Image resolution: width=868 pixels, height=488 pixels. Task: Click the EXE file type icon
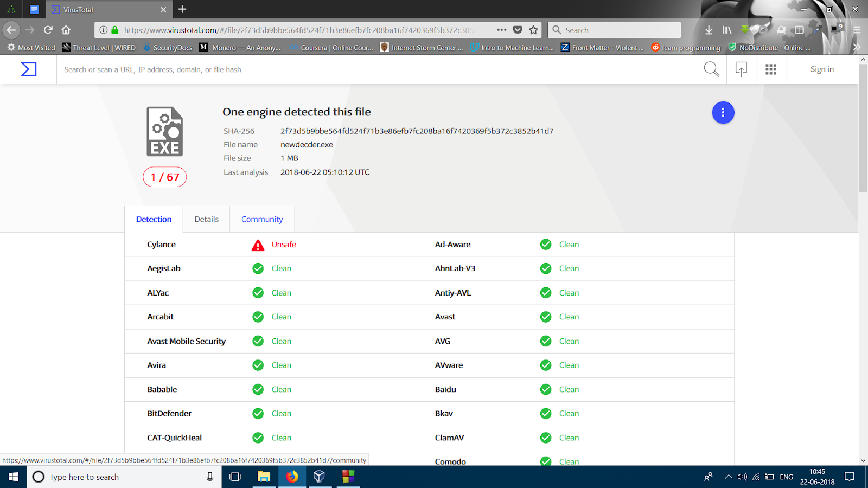(x=165, y=132)
